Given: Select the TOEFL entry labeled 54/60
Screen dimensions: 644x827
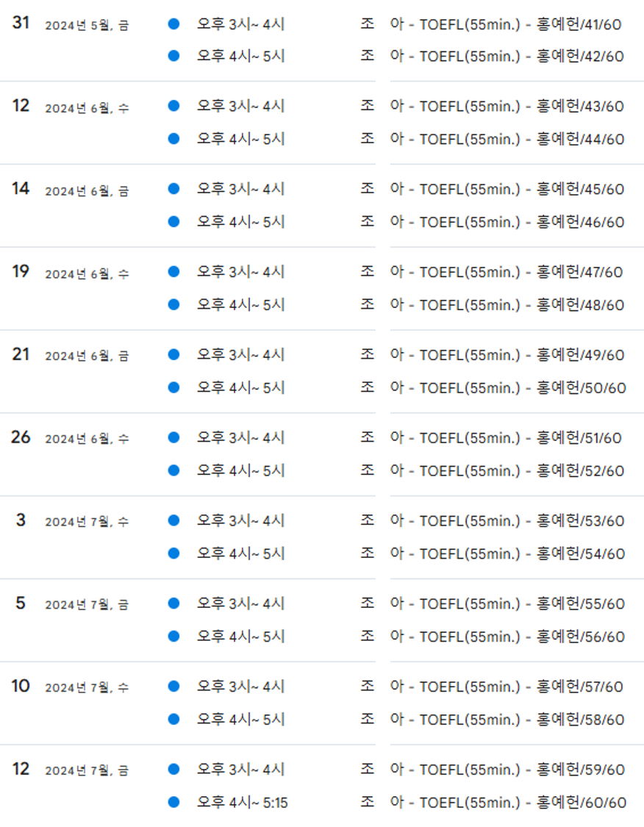Looking at the screenshot, I should pyautogui.click(x=493, y=554).
